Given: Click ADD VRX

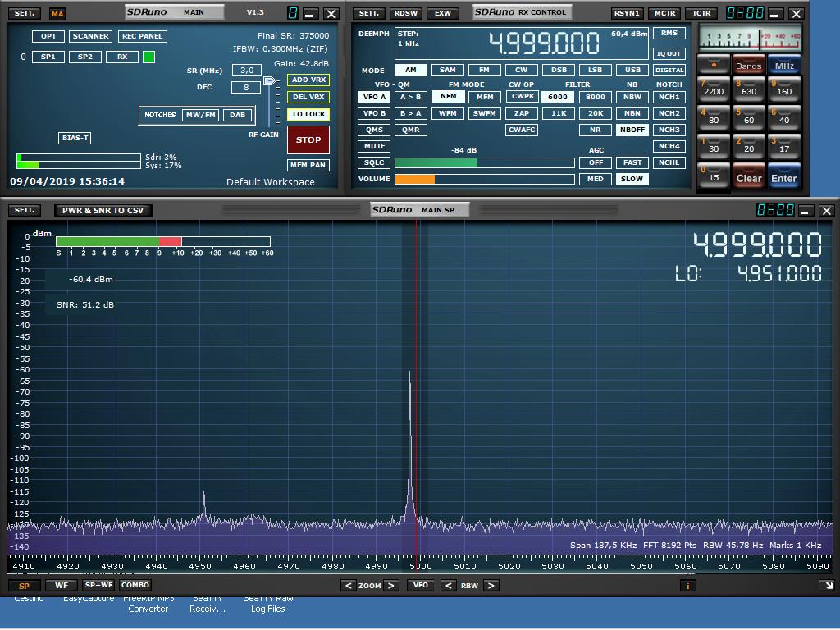Looking at the screenshot, I should (308, 80).
